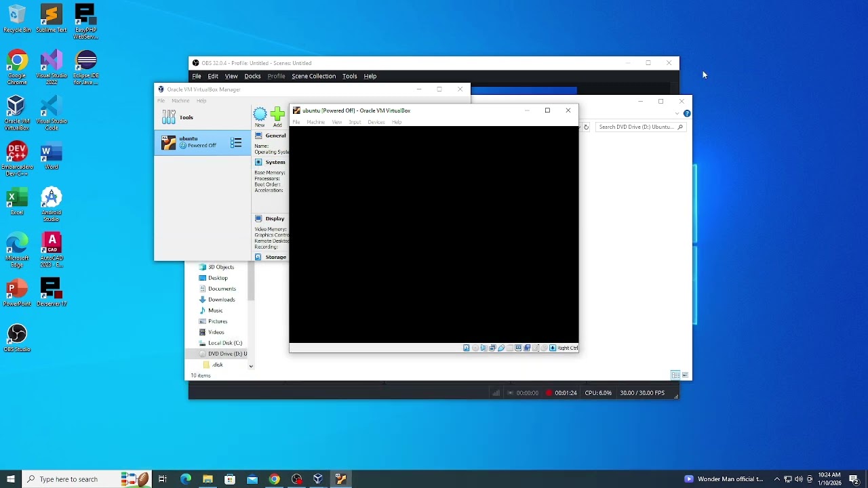Open File menu in VirtualBox Manager
Image resolution: width=868 pixels, height=488 pixels.
(x=161, y=101)
